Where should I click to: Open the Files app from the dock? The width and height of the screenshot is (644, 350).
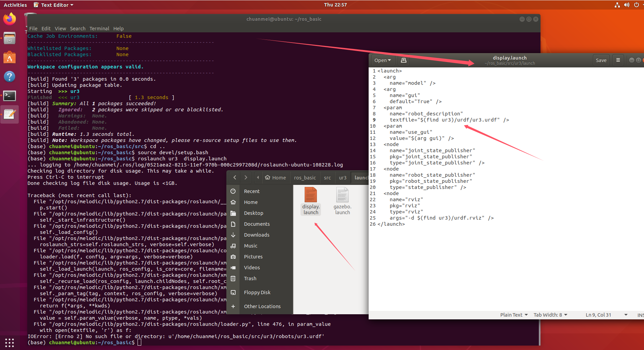click(x=9, y=38)
